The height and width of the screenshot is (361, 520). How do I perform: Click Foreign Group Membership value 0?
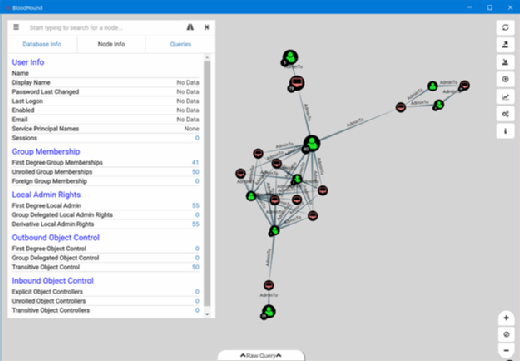pos(197,181)
